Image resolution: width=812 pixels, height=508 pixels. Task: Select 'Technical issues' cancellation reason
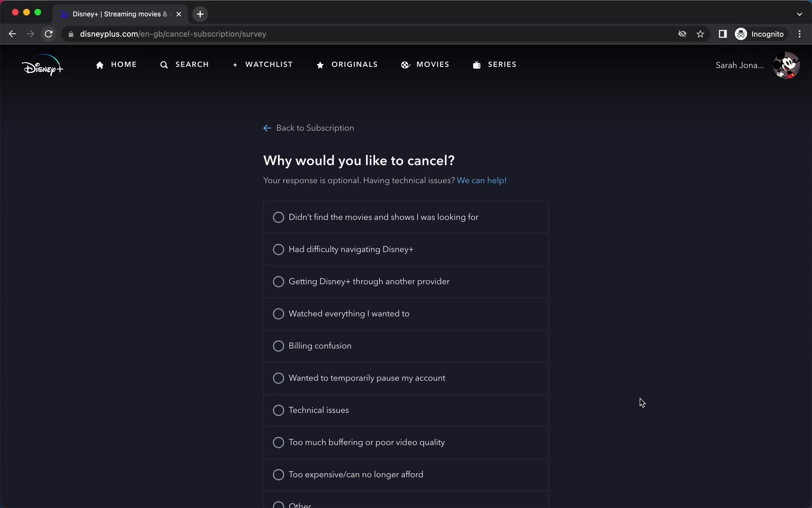point(278,410)
